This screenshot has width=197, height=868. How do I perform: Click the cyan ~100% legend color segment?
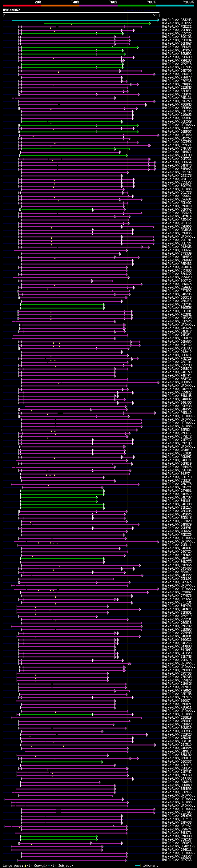coord(175,6)
